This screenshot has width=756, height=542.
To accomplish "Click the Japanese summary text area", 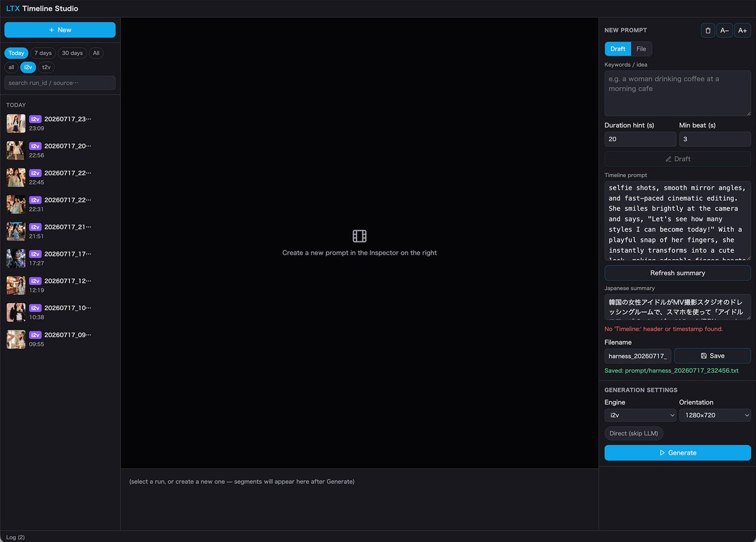I will (678, 307).
